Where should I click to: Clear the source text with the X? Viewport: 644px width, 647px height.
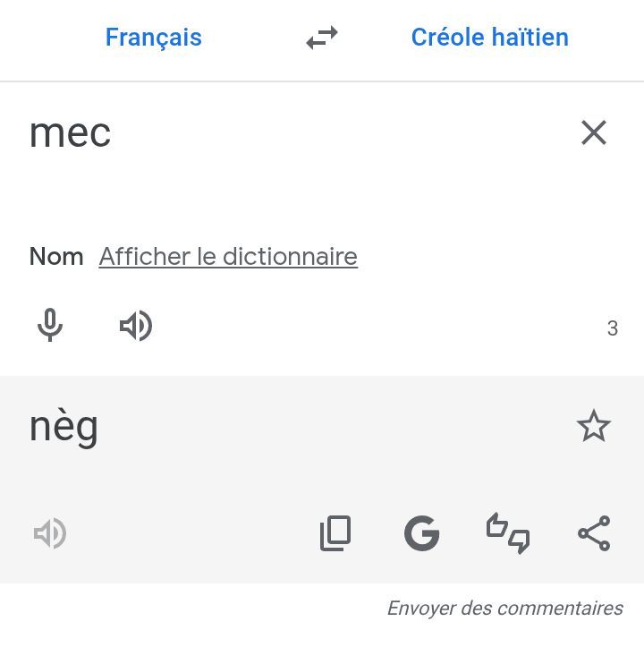click(x=594, y=132)
